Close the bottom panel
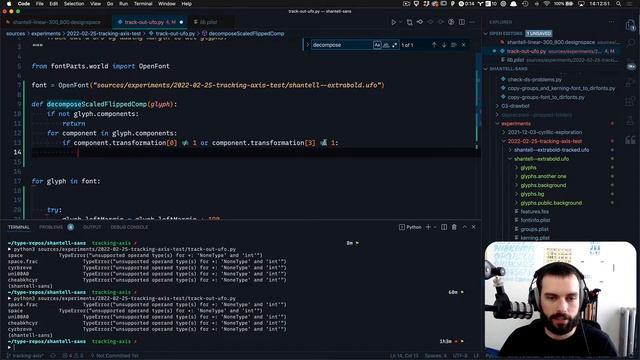 [474, 227]
